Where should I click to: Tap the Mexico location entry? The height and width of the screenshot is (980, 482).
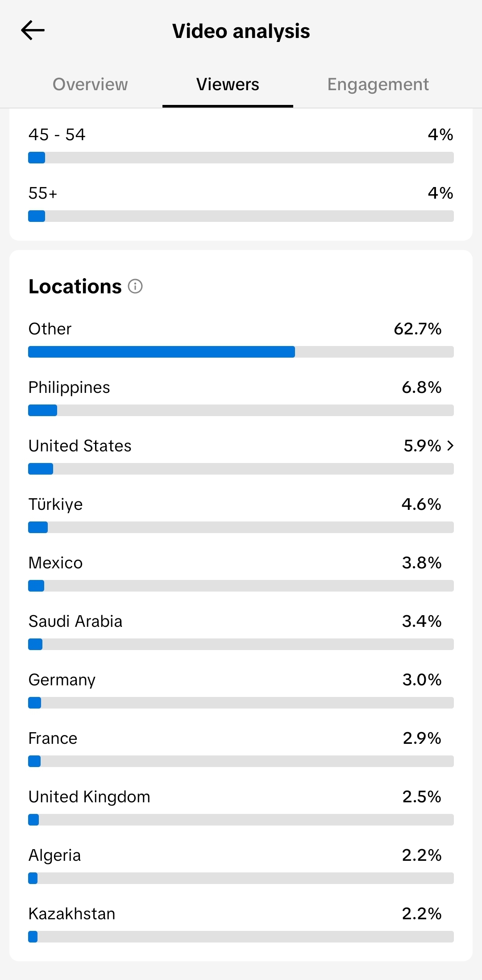(241, 572)
